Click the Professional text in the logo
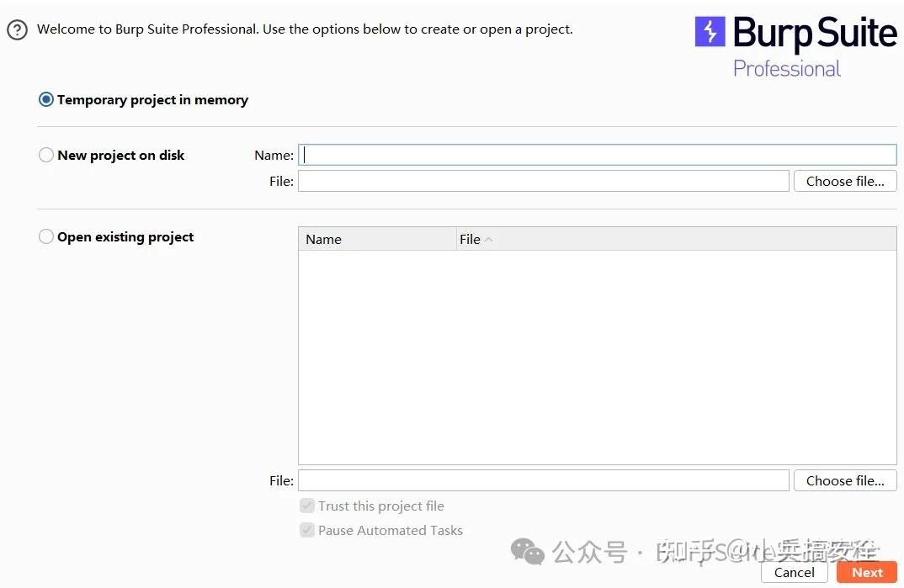 point(786,69)
